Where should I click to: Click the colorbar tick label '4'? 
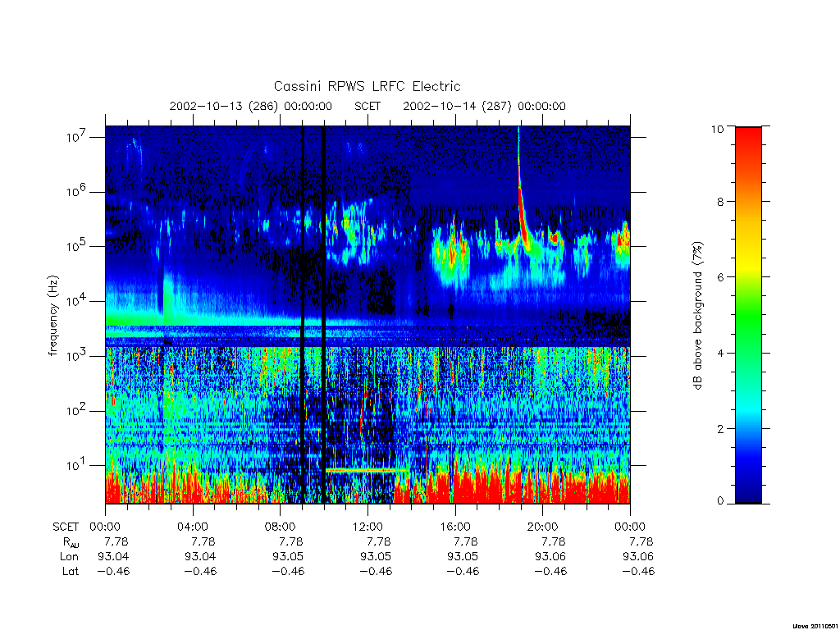(x=720, y=353)
